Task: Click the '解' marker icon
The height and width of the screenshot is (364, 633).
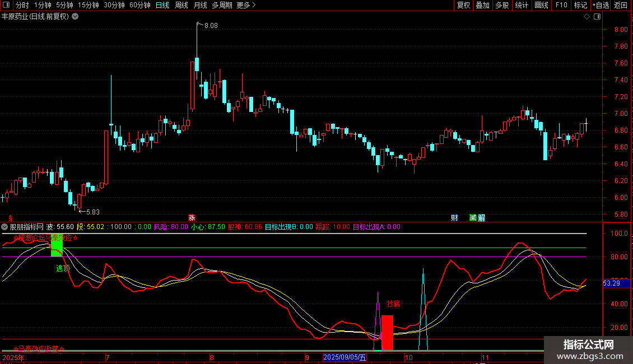Action: coord(481,218)
